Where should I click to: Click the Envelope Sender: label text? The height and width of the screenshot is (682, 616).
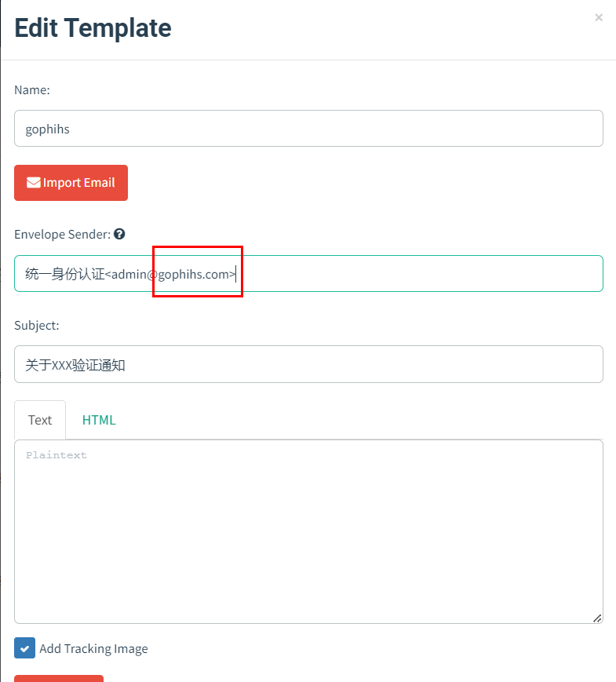(63, 235)
